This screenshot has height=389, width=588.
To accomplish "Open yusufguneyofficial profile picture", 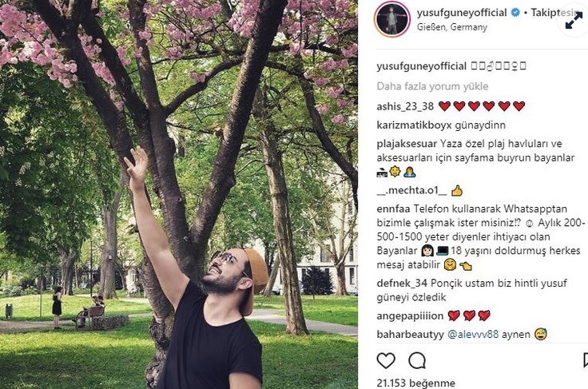I will (392, 19).
